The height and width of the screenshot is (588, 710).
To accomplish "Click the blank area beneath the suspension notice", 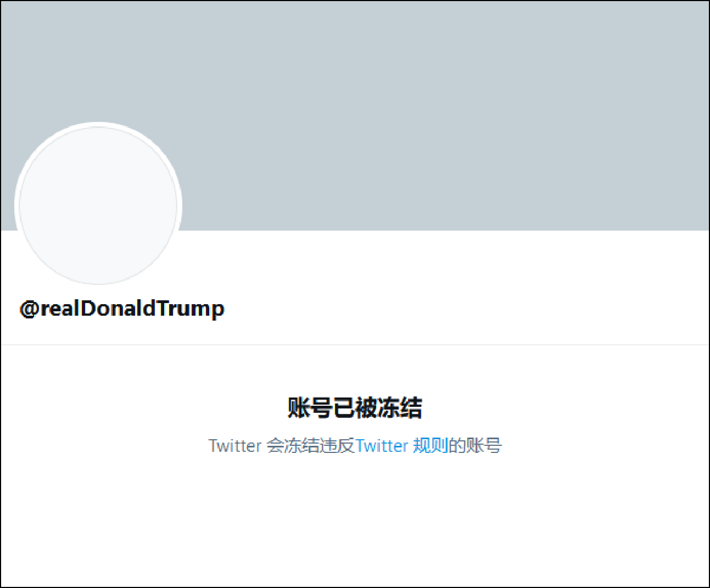I will [355, 522].
